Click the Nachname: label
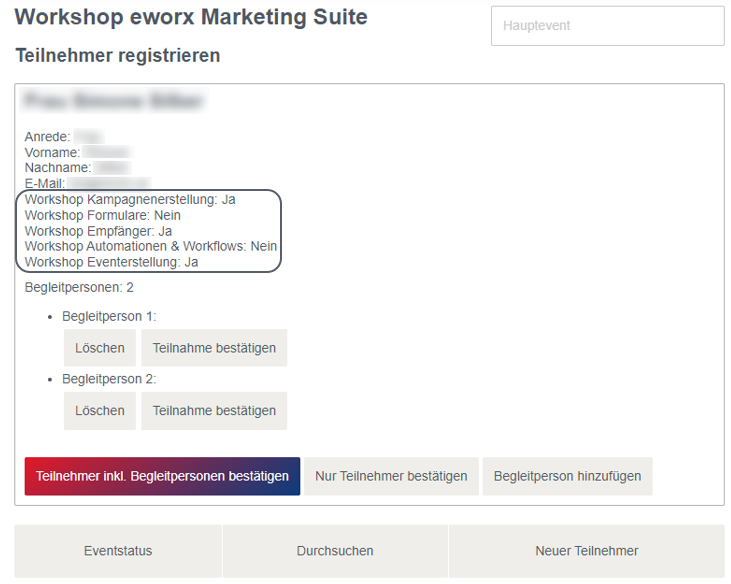This screenshot has height=584, width=731. point(58,168)
